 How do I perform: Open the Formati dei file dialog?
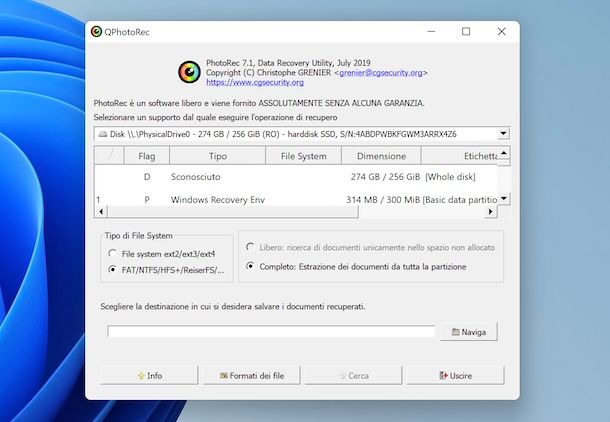pos(251,376)
